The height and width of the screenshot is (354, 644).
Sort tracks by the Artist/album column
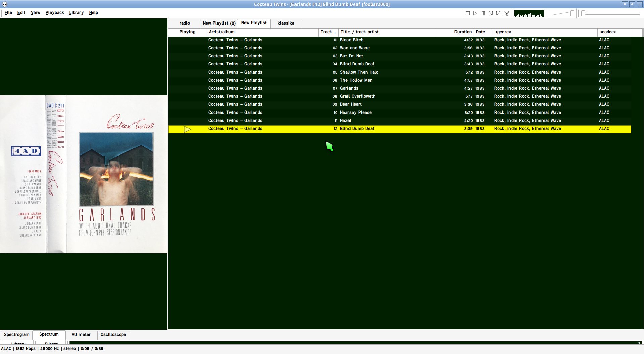(222, 32)
